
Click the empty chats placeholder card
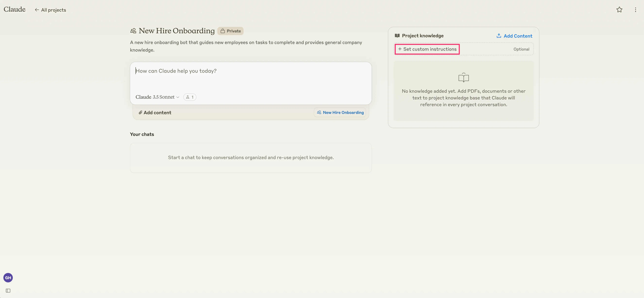click(250, 158)
